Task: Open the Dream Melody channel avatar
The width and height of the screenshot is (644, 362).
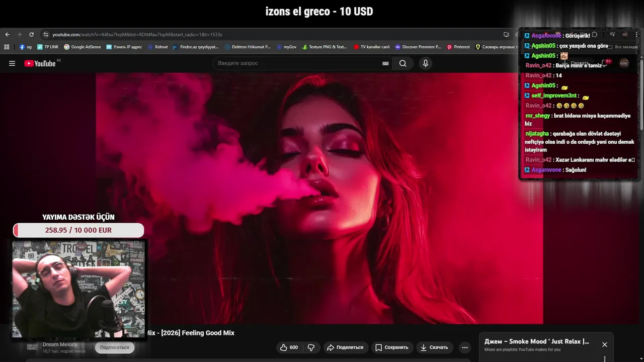Action: point(32,346)
